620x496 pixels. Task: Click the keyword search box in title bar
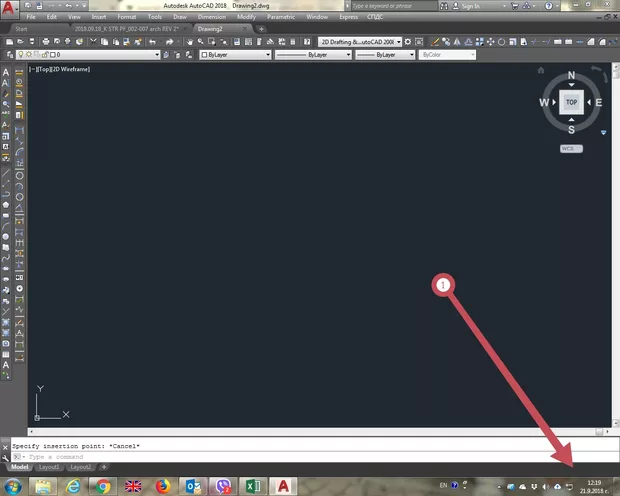tap(394, 6)
